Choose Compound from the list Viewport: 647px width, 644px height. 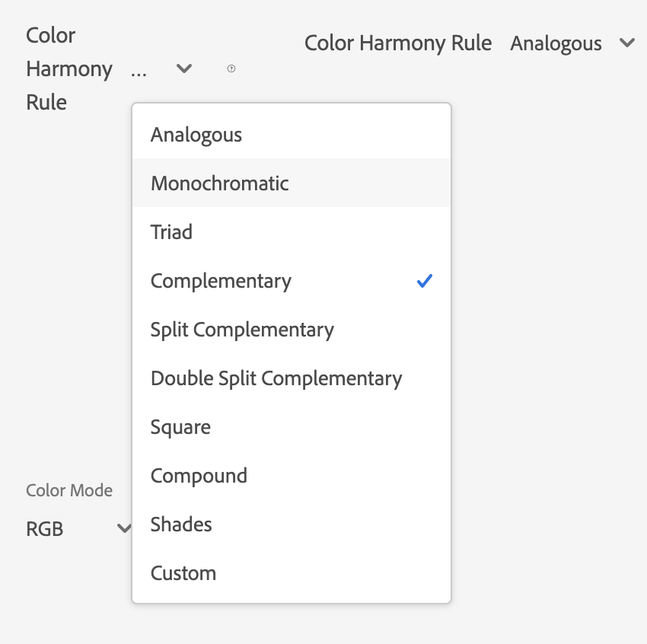pos(199,476)
